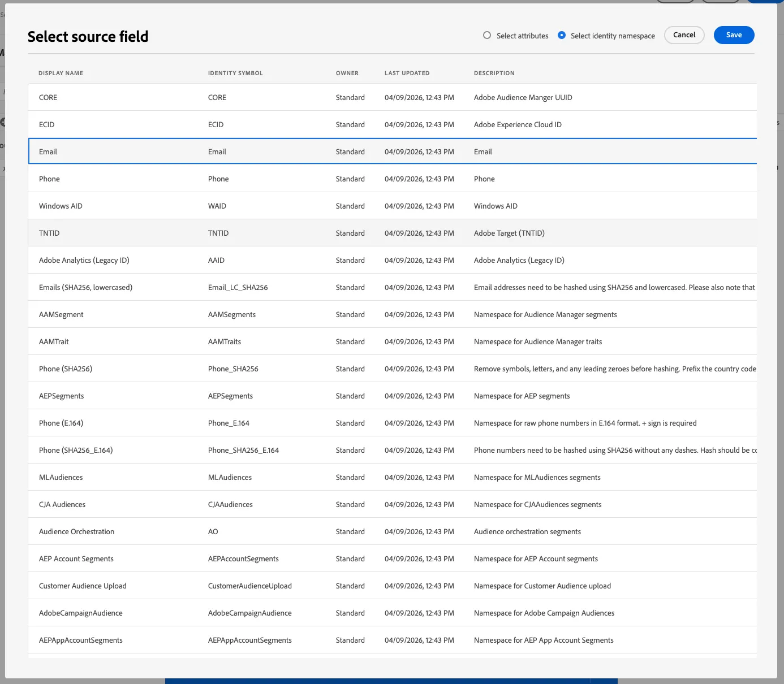Click the Last Updated column header
This screenshot has width=784, height=684.
(407, 73)
